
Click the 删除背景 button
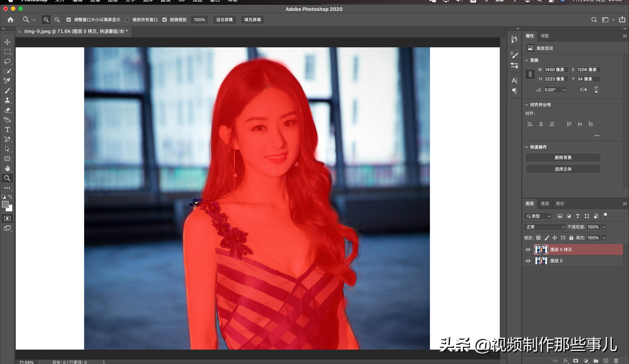563,157
